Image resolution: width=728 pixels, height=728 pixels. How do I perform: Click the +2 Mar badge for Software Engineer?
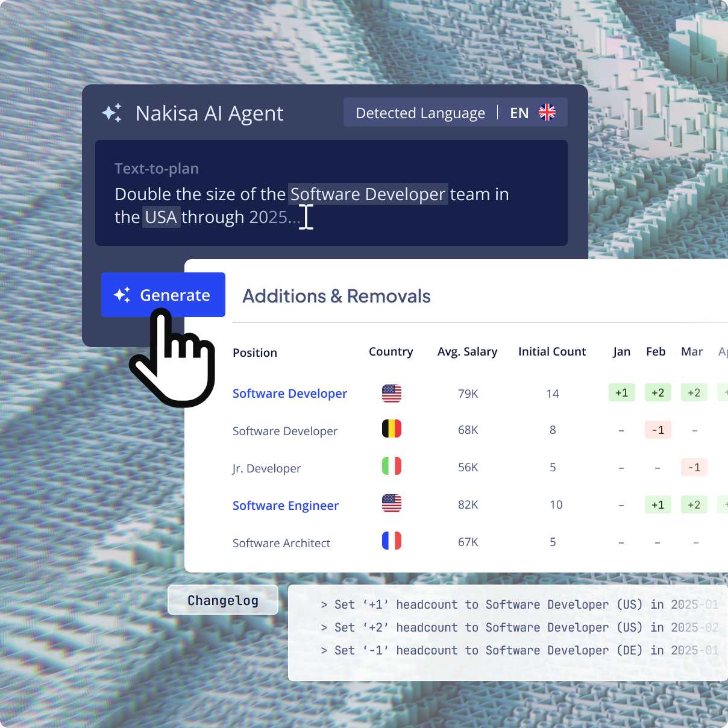point(694,504)
